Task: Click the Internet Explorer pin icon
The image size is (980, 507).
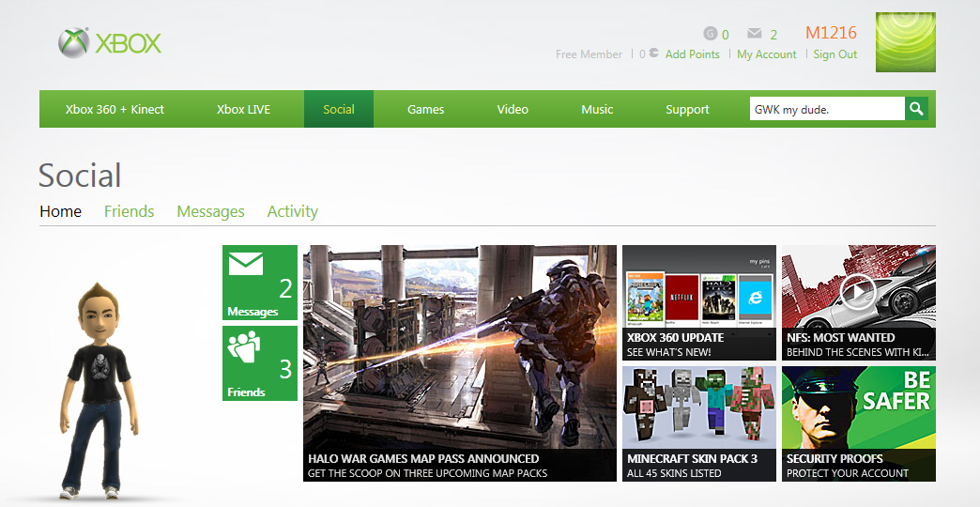Action: 755,298
